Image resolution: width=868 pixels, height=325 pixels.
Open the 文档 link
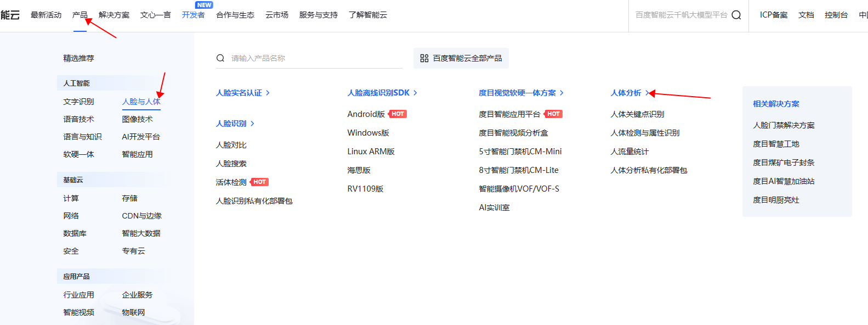tap(806, 15)
